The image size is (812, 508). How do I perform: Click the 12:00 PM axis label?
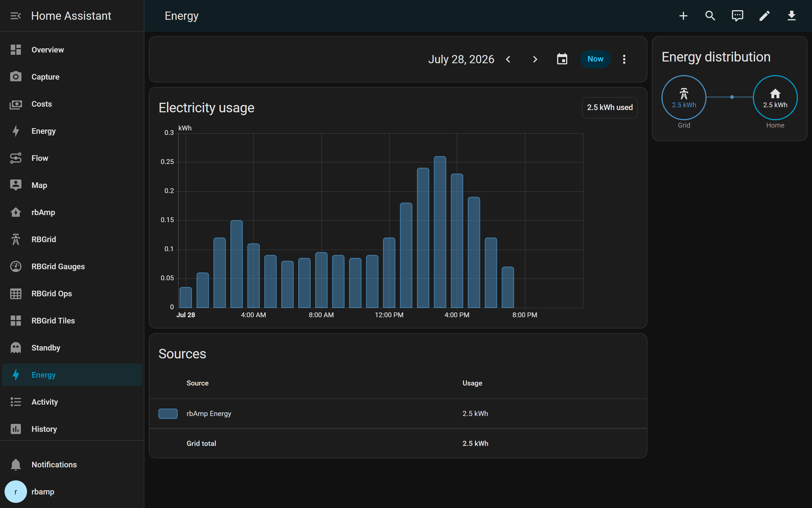[389, 315]
